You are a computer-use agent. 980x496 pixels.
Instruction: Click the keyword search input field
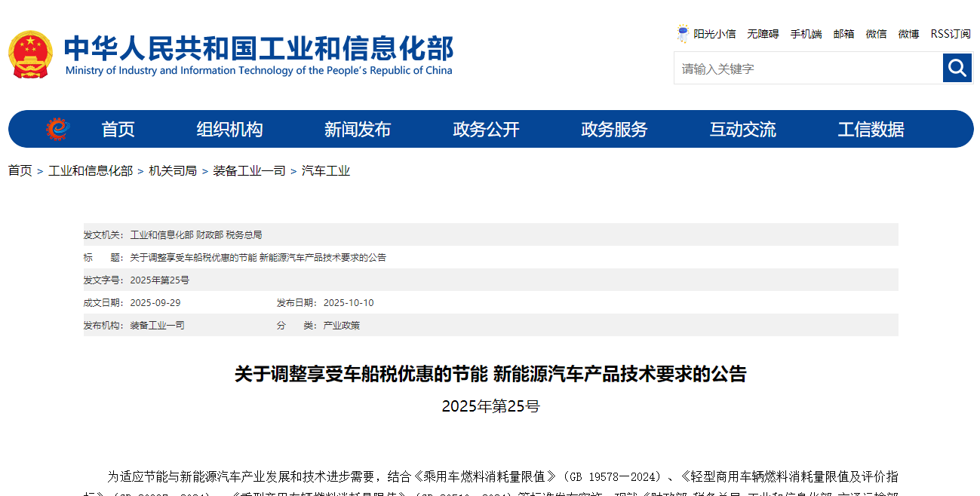click(x=807, y=69)
